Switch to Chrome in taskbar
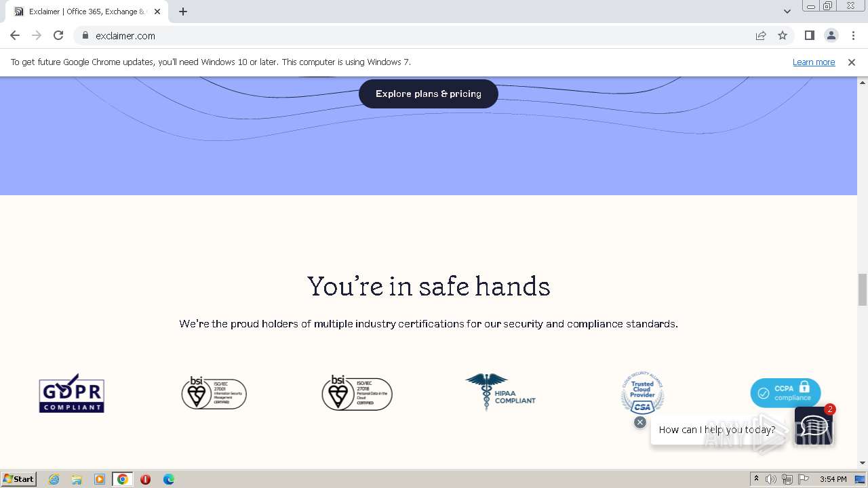The image size is (868, 488). click(123, 479)
